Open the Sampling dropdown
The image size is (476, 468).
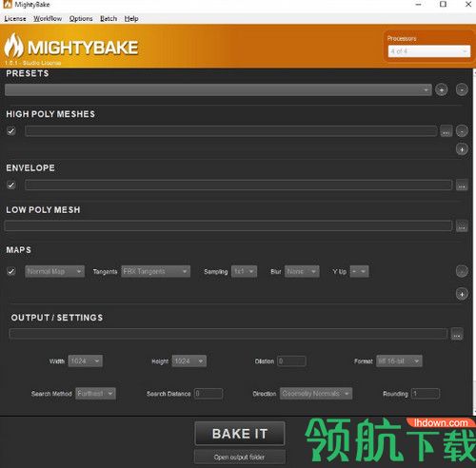(x=244, y=271)
